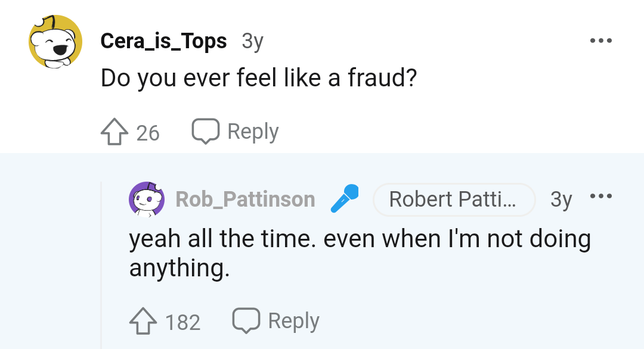Viewport: 644px width, 349px height.
Task: Collapse the reply thread using the vertical line
Action: pyautogui.click(x=101, y=265)
